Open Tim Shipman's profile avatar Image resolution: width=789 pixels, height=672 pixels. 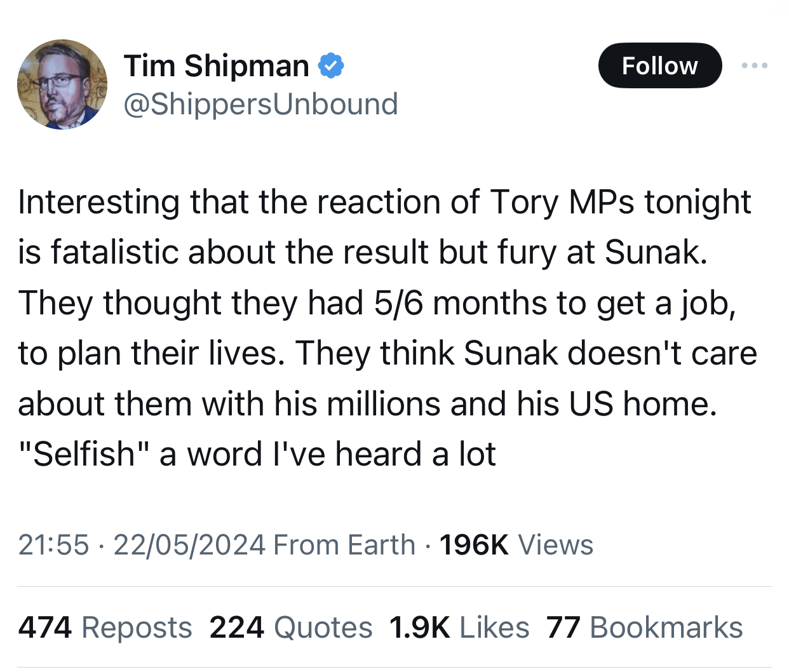tap(62, 84)
